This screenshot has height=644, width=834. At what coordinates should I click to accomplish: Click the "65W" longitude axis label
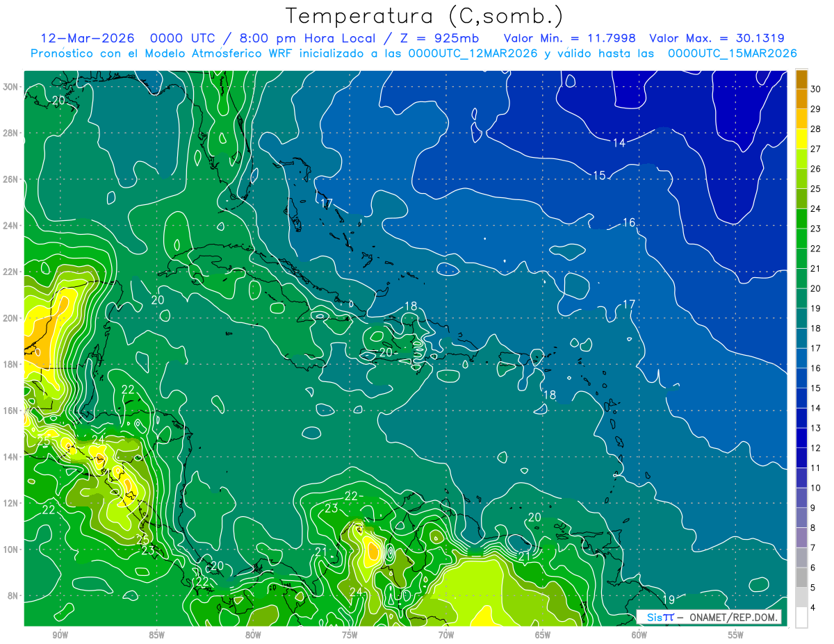[x=543, y=635]
